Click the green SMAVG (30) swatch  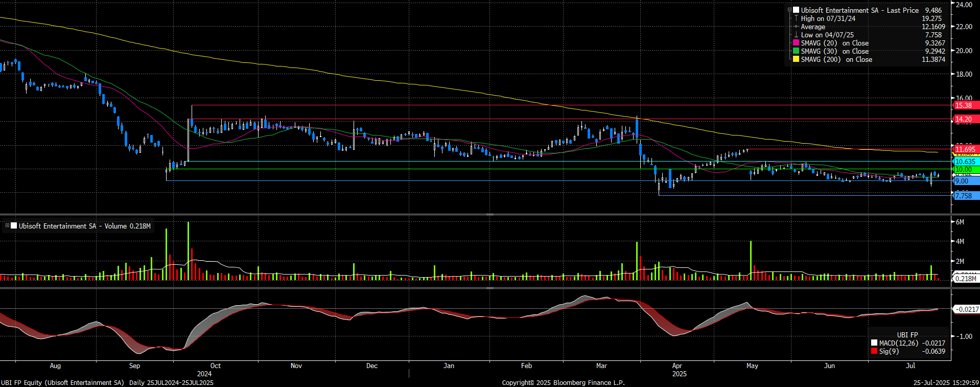(x=796, y=51)
